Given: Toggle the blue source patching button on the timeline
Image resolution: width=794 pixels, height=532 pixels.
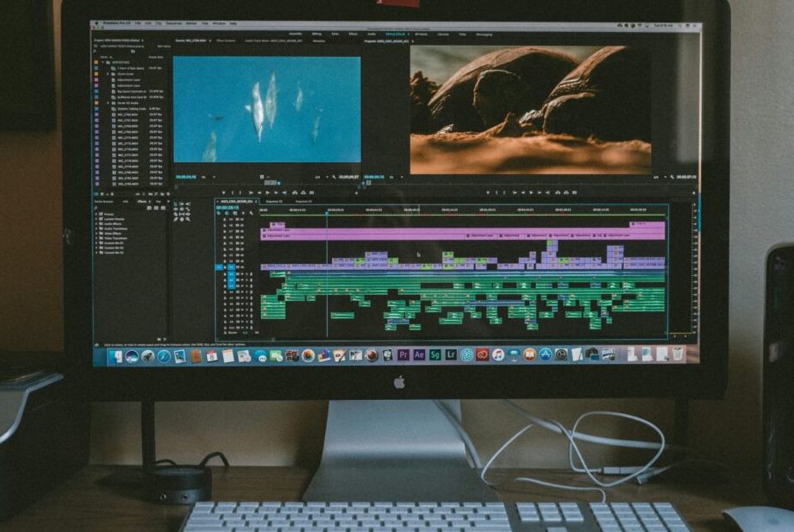Looking at the screenshot, I should click(220, 267).
